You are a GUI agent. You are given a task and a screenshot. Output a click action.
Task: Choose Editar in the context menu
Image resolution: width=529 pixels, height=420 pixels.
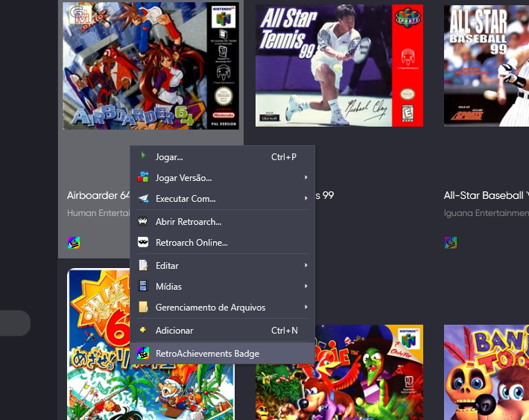click(x=222, y=266)
